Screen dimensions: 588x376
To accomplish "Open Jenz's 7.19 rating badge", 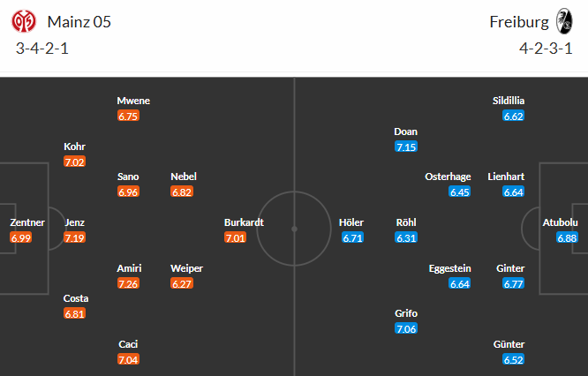I will 75,237.
